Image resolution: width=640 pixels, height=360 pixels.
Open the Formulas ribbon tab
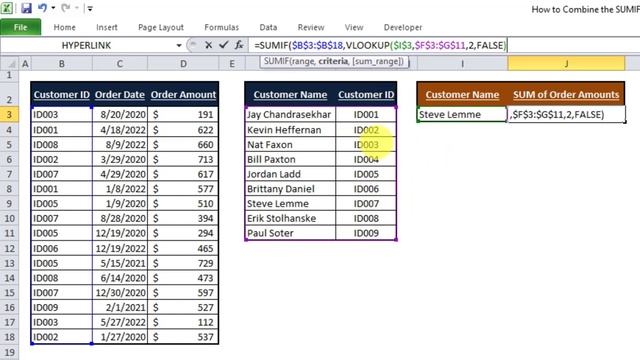[221, 27]
